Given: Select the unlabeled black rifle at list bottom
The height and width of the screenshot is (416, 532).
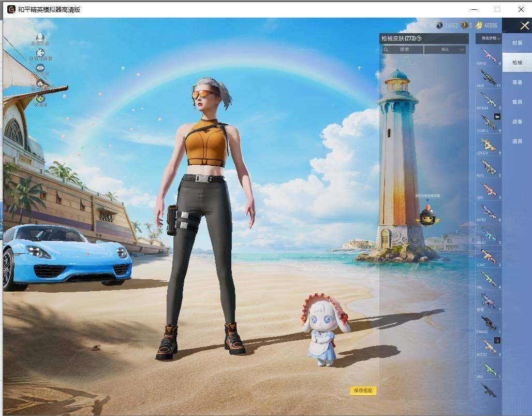Looking at the screenshot, I should 489,391.
